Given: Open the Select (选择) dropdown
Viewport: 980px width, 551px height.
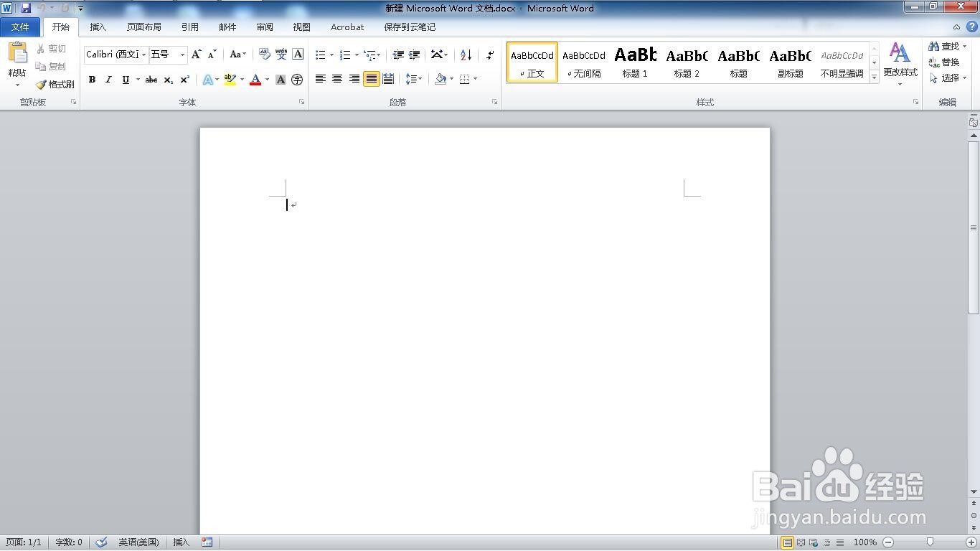Looking at the screenshot, I should (948, 78).
